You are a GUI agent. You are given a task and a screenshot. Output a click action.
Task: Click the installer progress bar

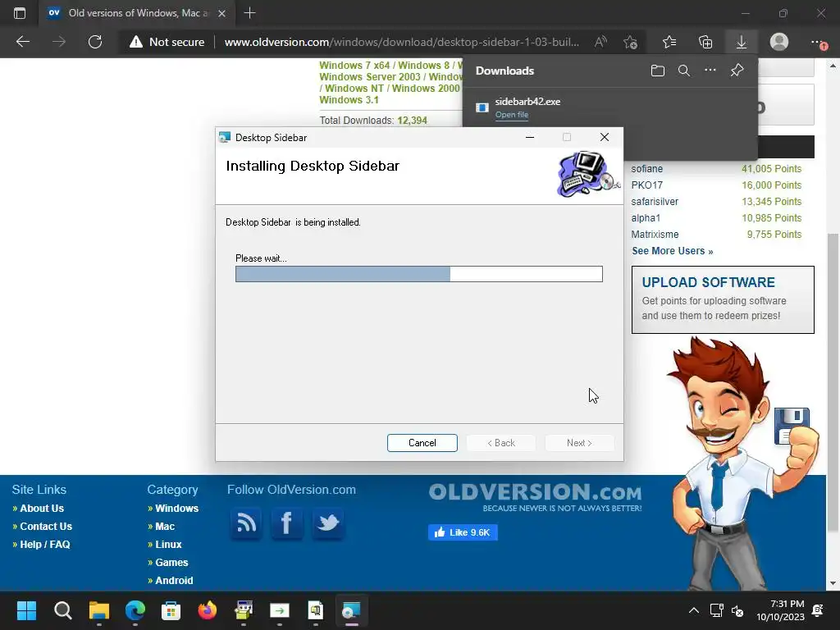tap(419, 274)
